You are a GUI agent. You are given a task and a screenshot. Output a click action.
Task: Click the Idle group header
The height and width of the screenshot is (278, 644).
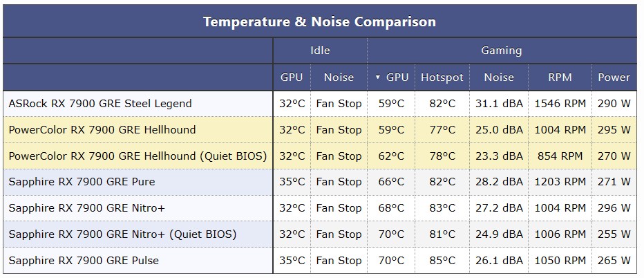coord(320,50)
